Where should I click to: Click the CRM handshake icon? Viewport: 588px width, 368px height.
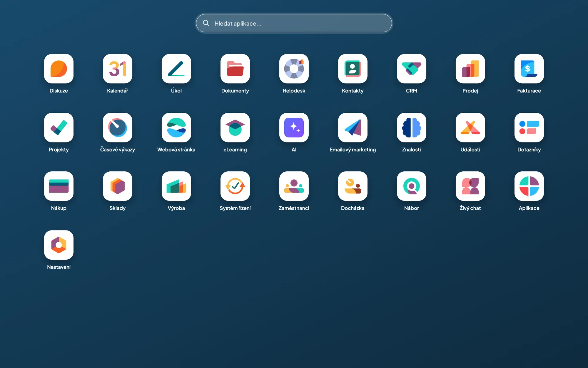click(x=412, y=69)
